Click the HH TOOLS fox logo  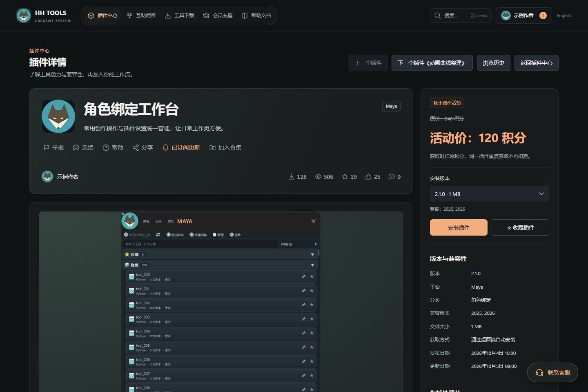[24, 16]
